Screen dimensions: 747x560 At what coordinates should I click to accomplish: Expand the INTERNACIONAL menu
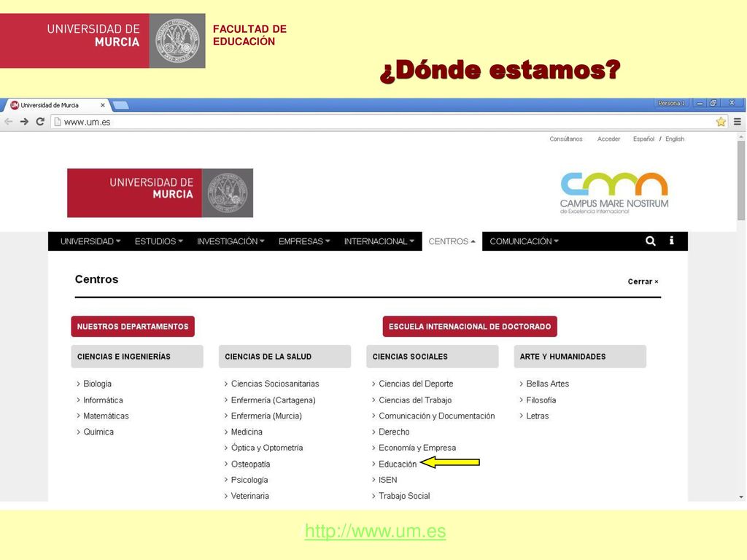[x=379, y=241]
